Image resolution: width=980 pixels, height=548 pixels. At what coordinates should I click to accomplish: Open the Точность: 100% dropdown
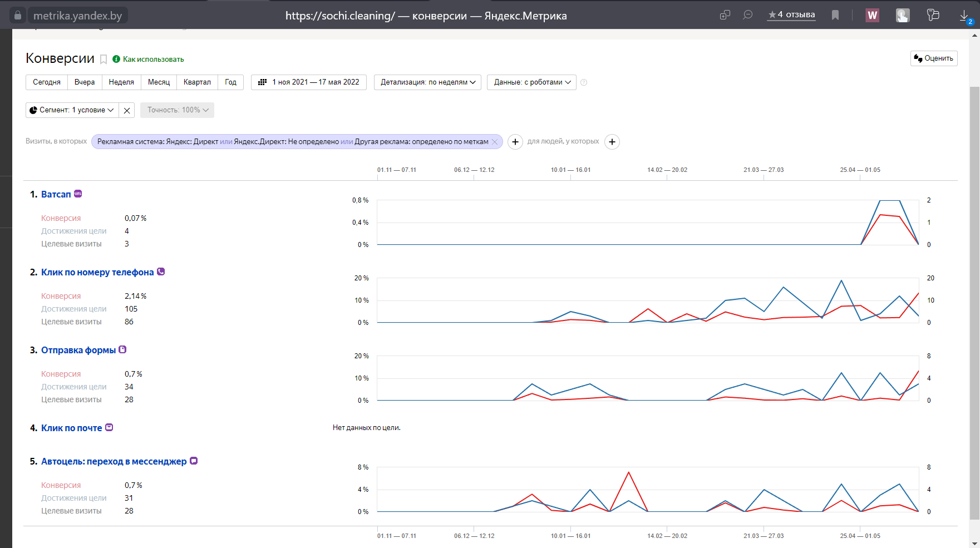click(x=177, y=110)
